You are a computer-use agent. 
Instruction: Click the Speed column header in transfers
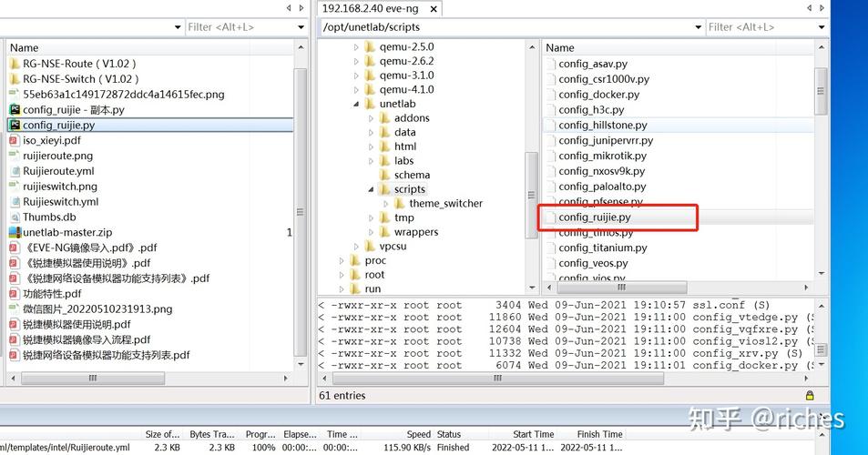418,434
